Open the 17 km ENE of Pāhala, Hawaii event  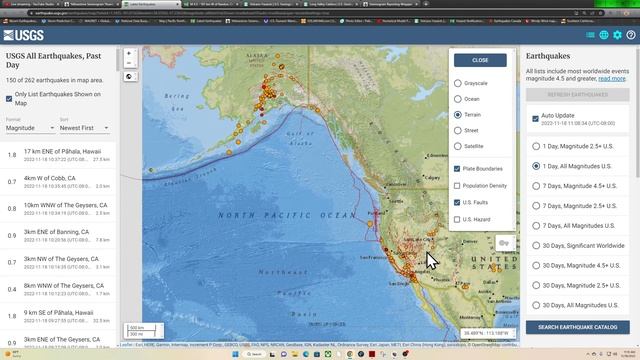coord(58,155)
